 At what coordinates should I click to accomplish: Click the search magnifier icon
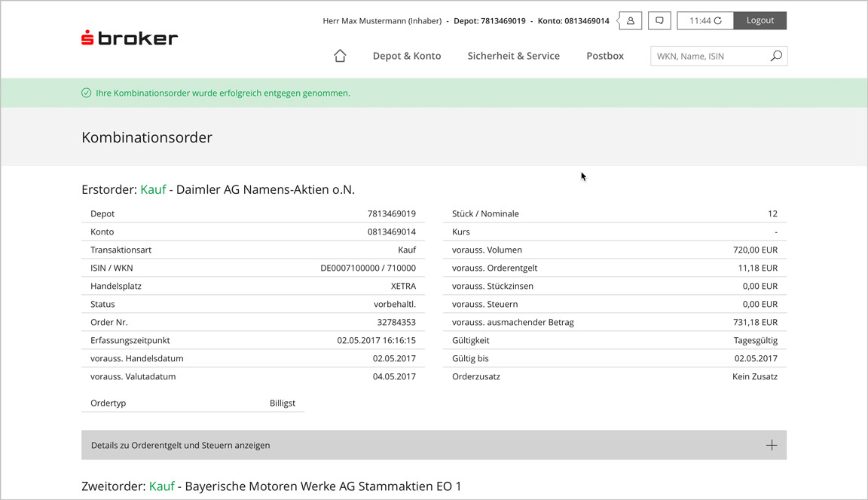pos(776,56)
